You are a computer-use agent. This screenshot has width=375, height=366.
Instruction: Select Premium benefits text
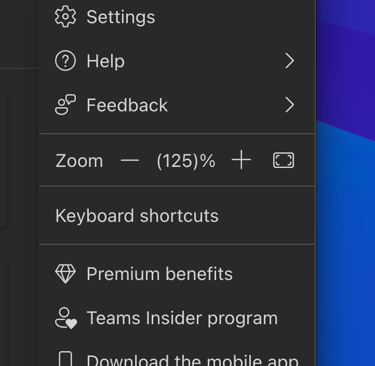tap(159, 274)
